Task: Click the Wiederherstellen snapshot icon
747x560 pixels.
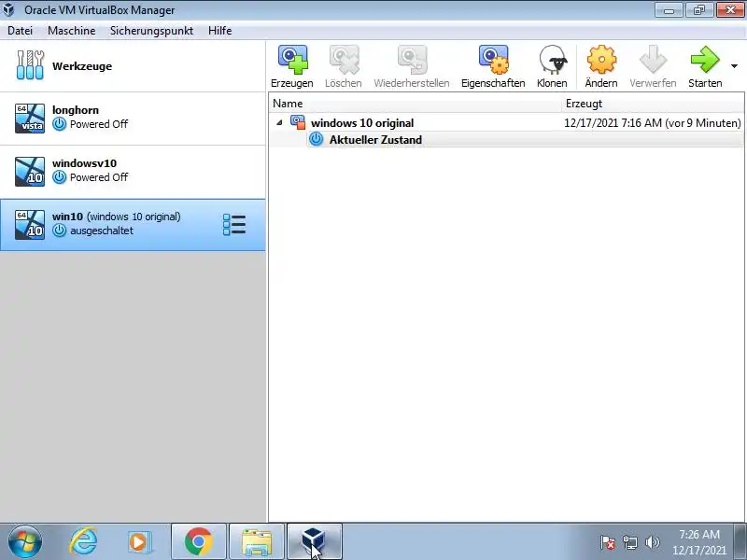Action: point(412,60)
